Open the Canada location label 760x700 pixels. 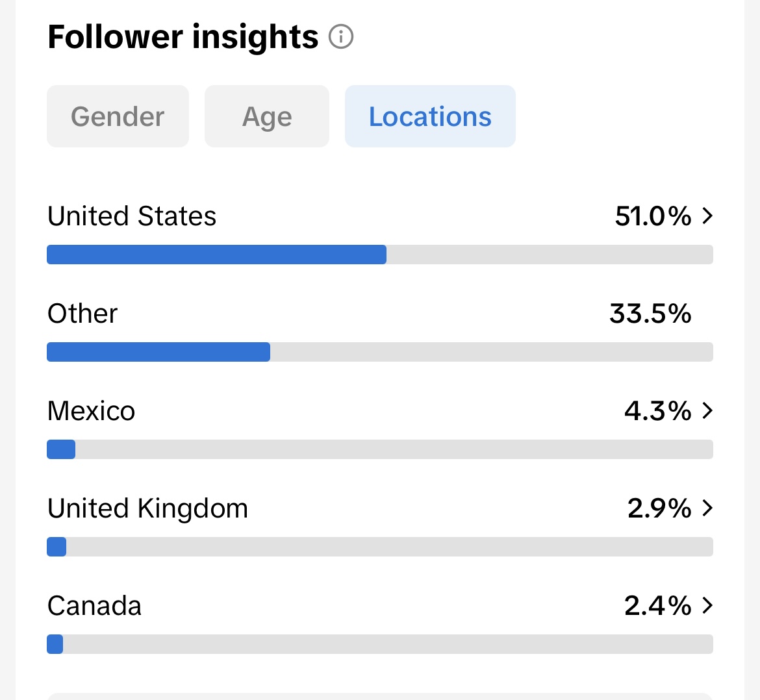pyautogui.click(x=95, y=606)
